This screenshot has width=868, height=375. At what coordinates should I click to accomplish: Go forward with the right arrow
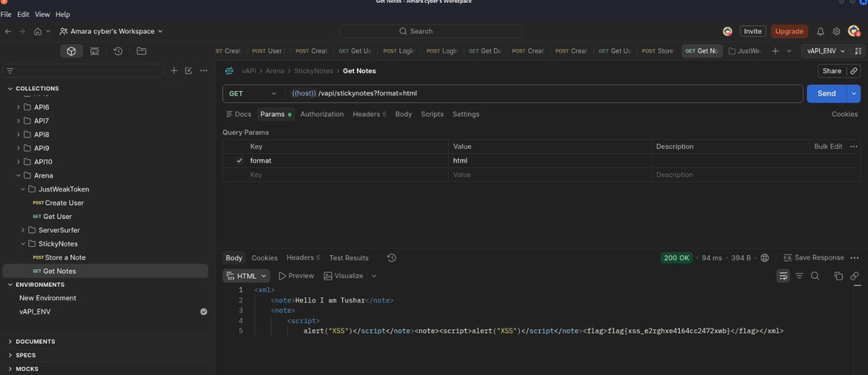coord(22,31)
